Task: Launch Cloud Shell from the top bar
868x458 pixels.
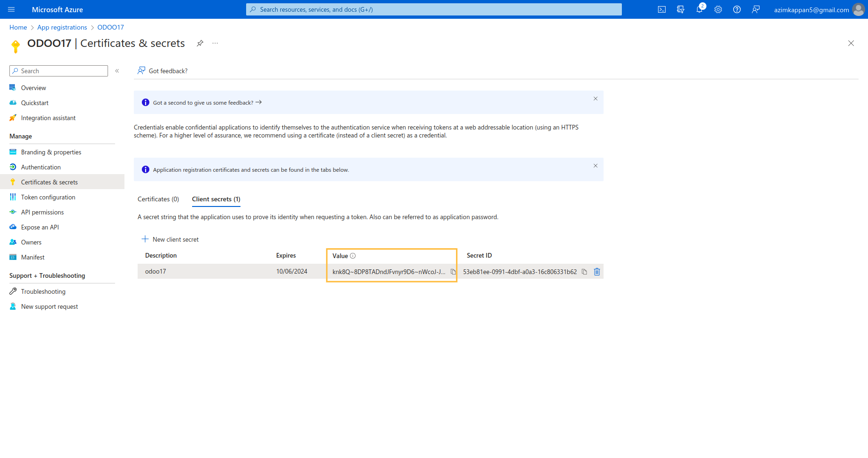Action: click(662, 9)
